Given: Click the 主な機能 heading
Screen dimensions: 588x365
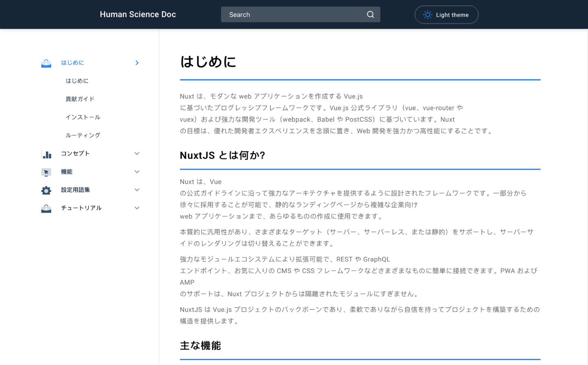Looking at the screenshot, I should click(x=200, y=346).
